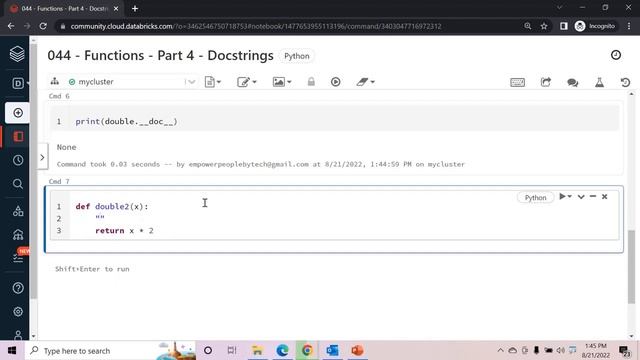
Task: Open the Settings gear in sidebar
Action: coord(18,311)
